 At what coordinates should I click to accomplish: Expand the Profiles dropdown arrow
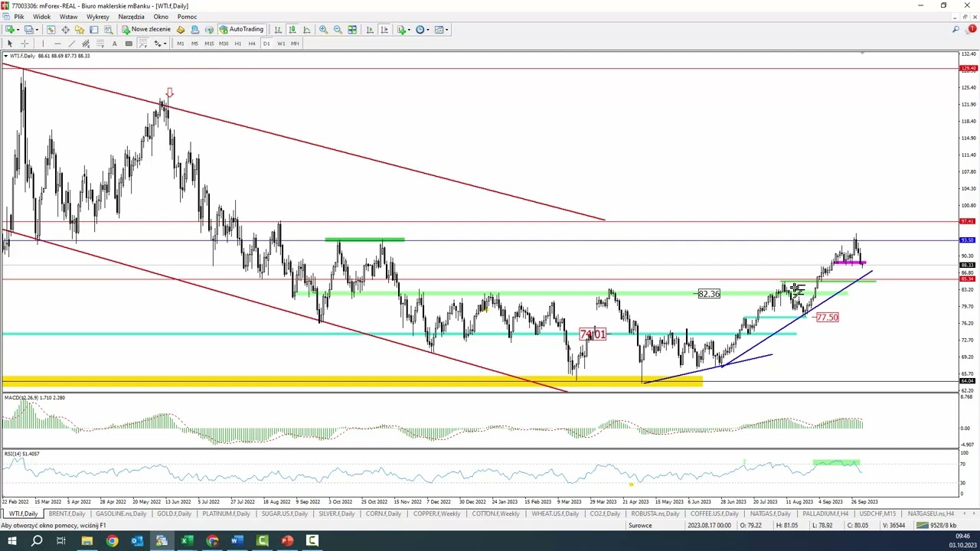click(37, 30)
